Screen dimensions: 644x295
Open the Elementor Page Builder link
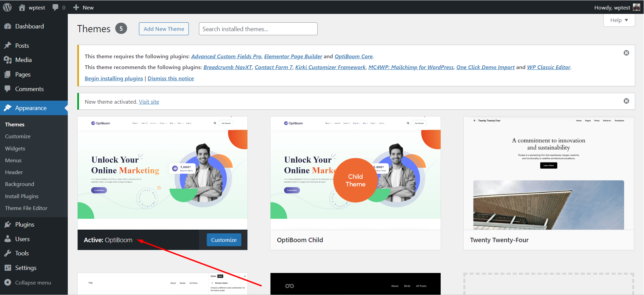coord(293,56)
